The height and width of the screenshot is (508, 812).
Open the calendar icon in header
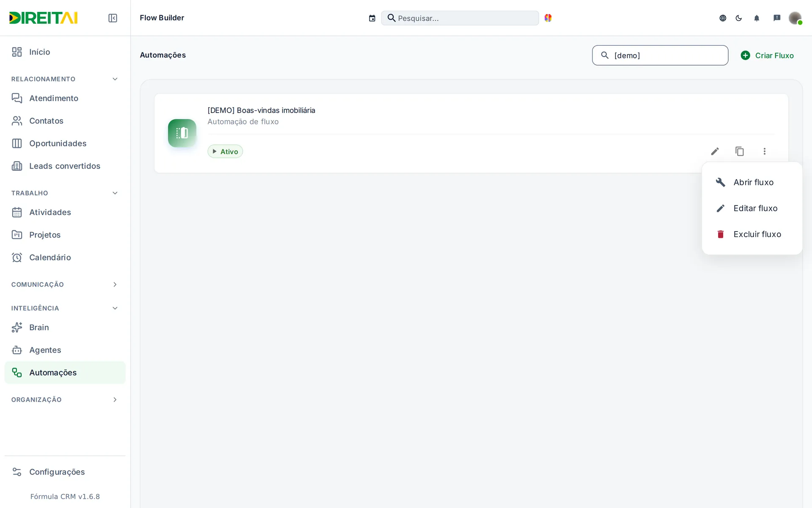372,18
